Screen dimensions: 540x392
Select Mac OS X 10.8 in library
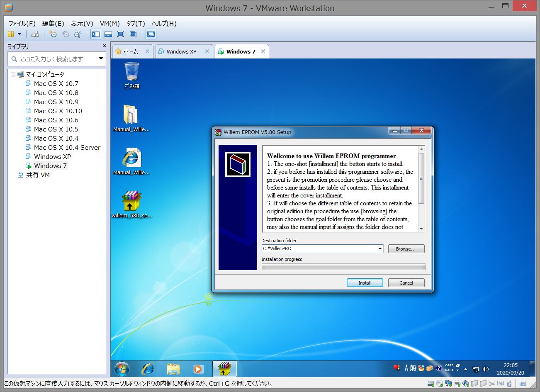(56, 93)
